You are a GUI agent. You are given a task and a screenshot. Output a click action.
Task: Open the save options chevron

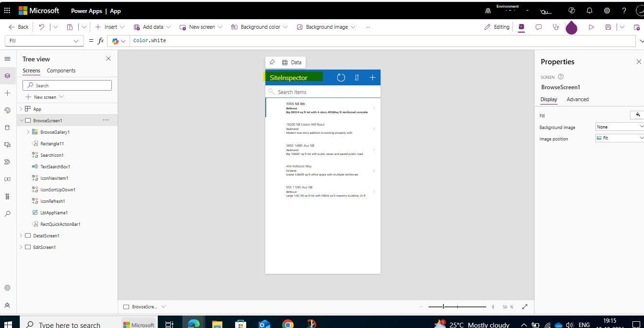tap(622, 27)
